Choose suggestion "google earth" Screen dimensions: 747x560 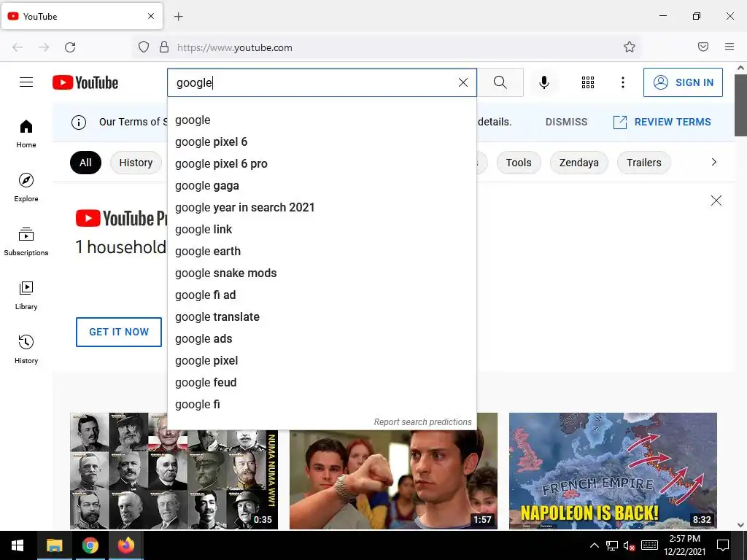tap(322, 252)
